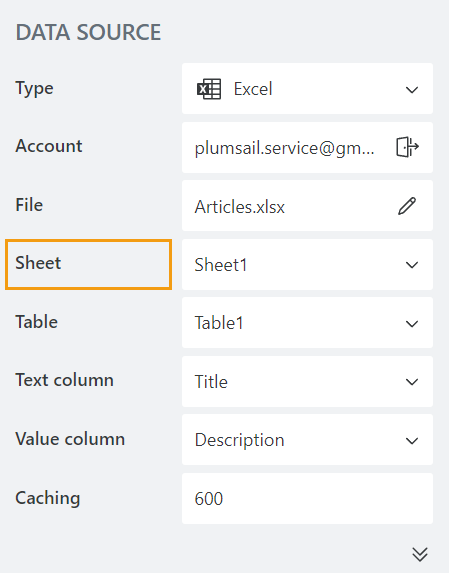Click the plumsail.service account text
Viewport: 449px width, 573px height.
(284, 148)
